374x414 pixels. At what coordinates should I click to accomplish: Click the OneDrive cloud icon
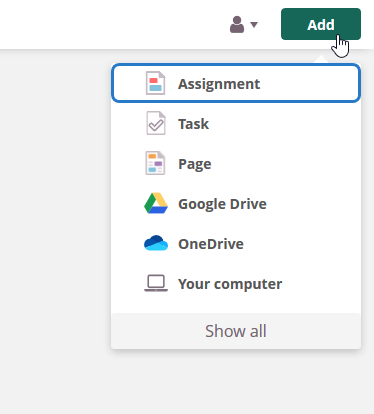click(x=156, y=243)
